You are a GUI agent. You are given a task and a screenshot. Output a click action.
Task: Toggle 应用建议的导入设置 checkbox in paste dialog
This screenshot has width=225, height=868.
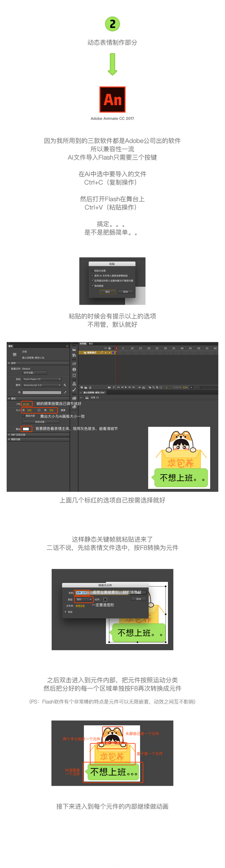(92, 281)
